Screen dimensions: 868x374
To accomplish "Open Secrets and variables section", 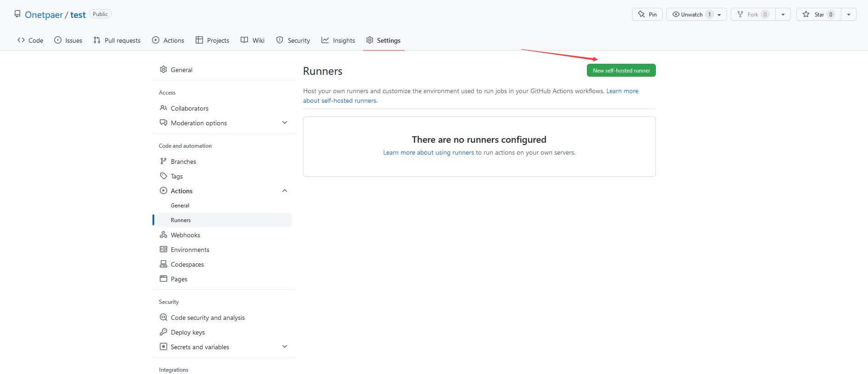I will (224, 347).
